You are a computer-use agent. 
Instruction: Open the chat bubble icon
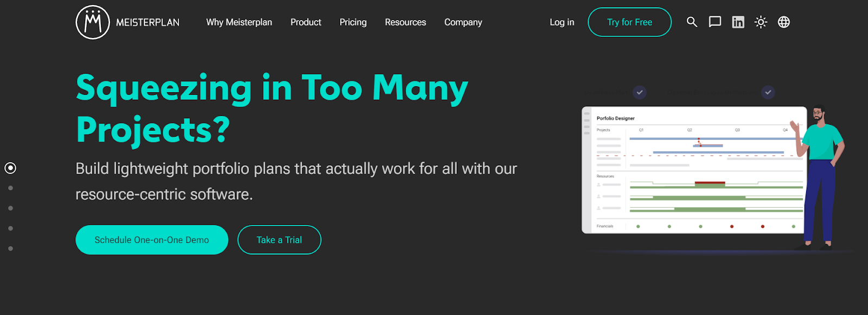click(x=715, y=22)
